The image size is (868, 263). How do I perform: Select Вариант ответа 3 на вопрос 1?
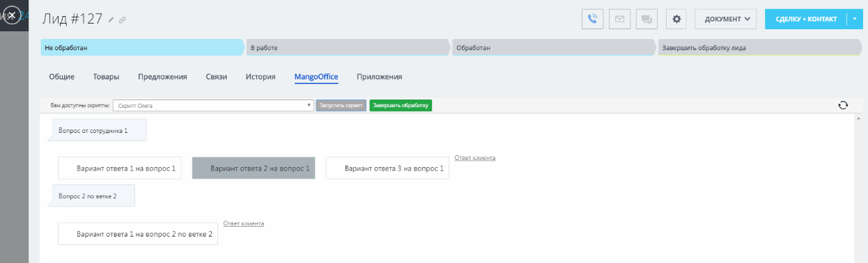click(x=387, y=168)
